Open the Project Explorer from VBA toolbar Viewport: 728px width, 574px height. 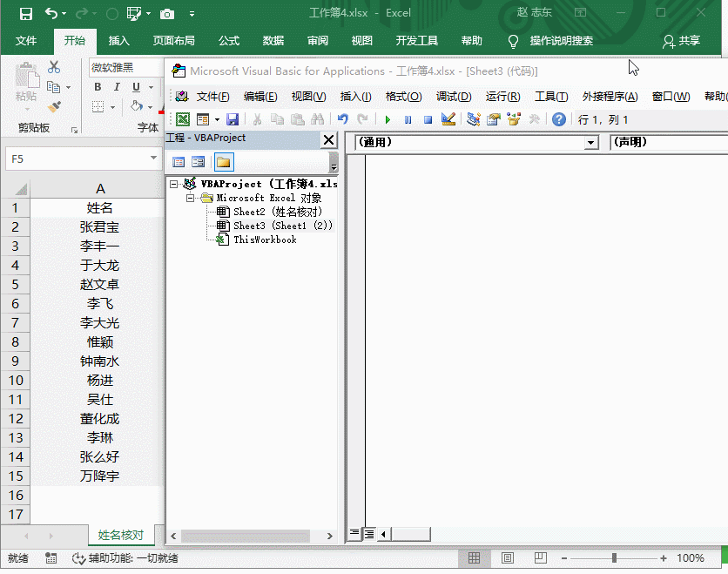pyautogui.click(x=474, y=119)
